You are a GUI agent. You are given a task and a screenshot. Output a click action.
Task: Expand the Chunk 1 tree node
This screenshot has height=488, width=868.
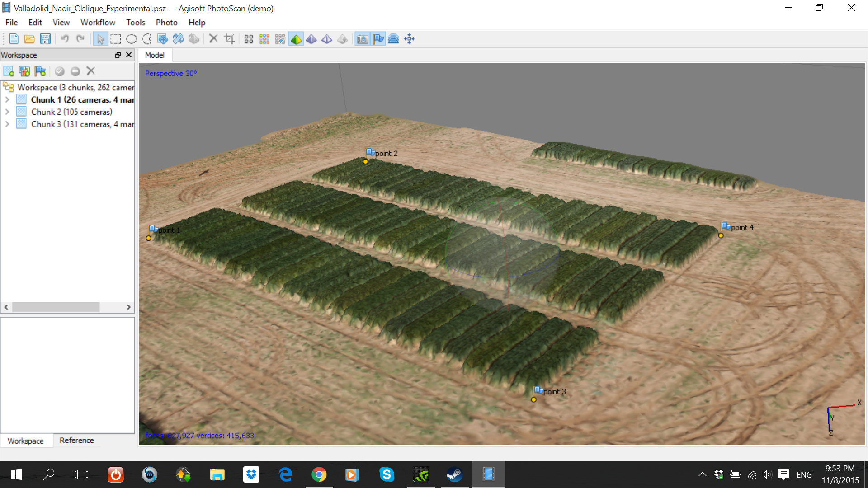7,99
